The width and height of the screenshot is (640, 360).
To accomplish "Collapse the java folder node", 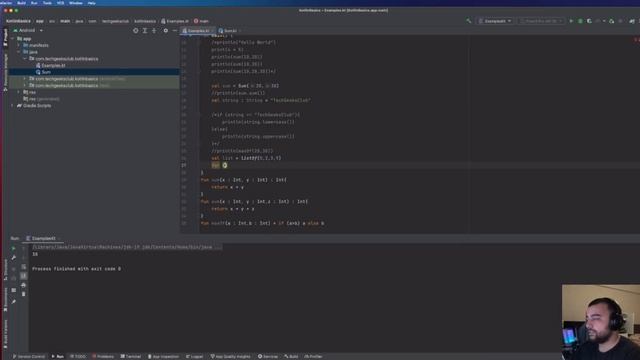I will [18, 52].
